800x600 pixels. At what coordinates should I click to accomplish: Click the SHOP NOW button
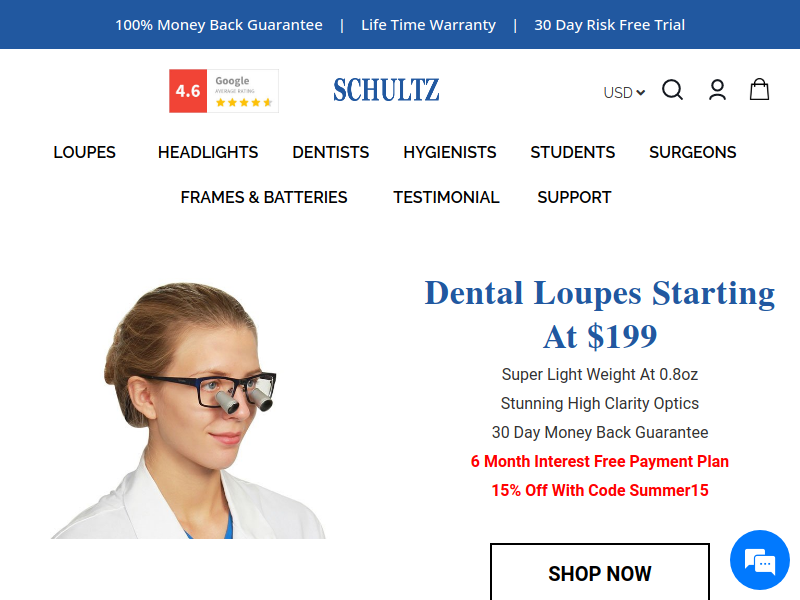[x=600, y=572]
